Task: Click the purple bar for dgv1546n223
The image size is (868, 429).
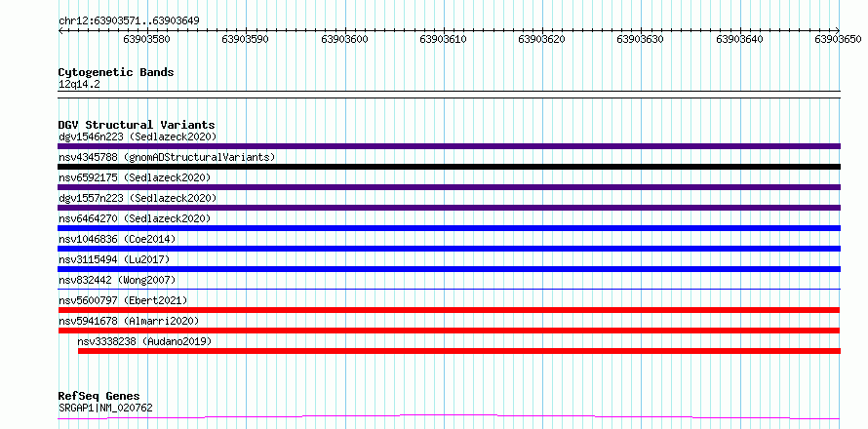Action: pyautogui.click(x=449, y=146)
